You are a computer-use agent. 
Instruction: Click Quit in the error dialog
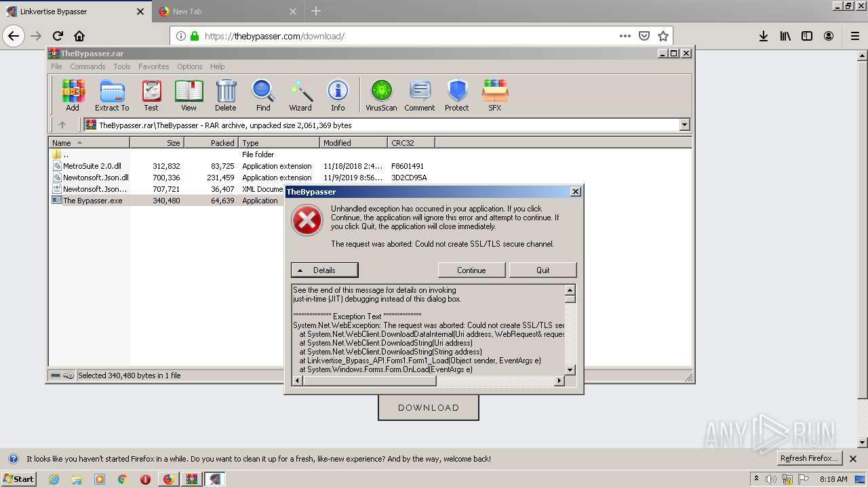point(543,270)
